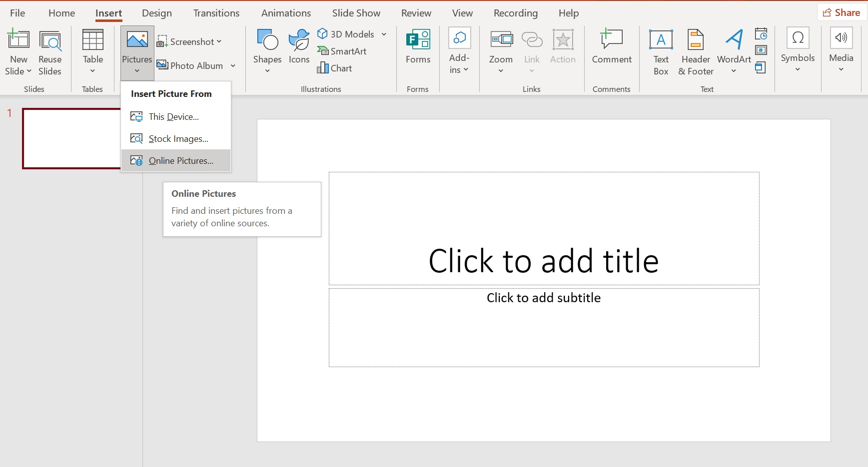The width and height of the screenshot is (868, 467).
Task: Select the Icons tool in Illustrations
Action: tap(298, 47)
